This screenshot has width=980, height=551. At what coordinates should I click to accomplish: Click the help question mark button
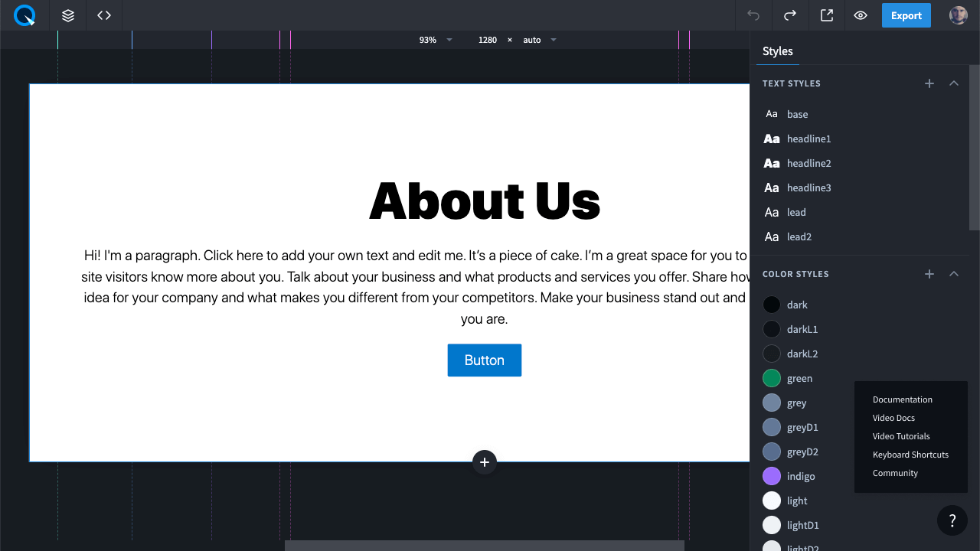(952, 521)
